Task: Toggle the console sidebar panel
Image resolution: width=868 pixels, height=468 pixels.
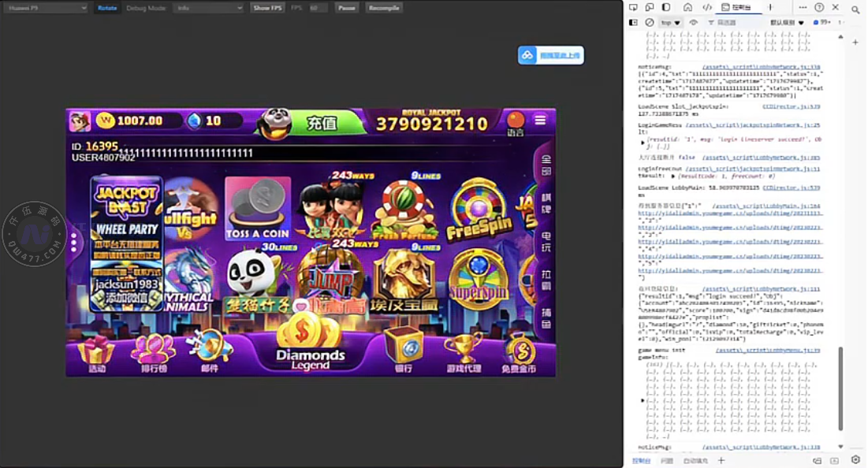Action: (633, 23)
